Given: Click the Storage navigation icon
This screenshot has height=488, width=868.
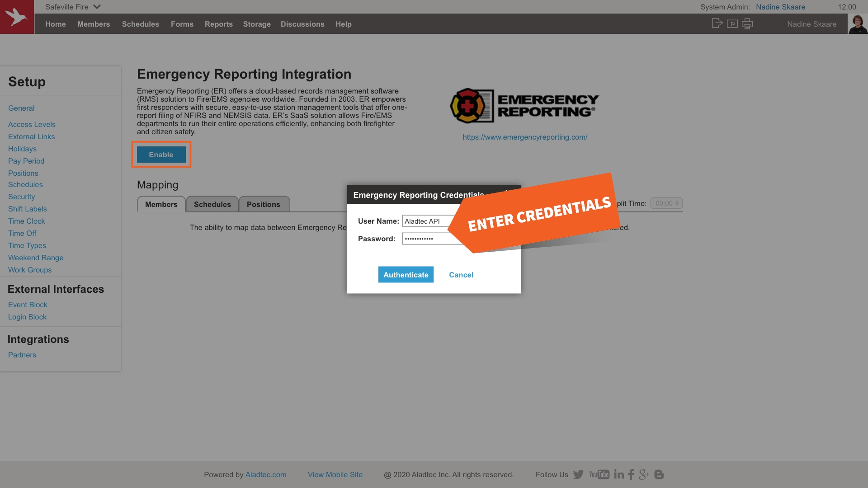Looking at the screenshot, I should (x=257, y=24).
